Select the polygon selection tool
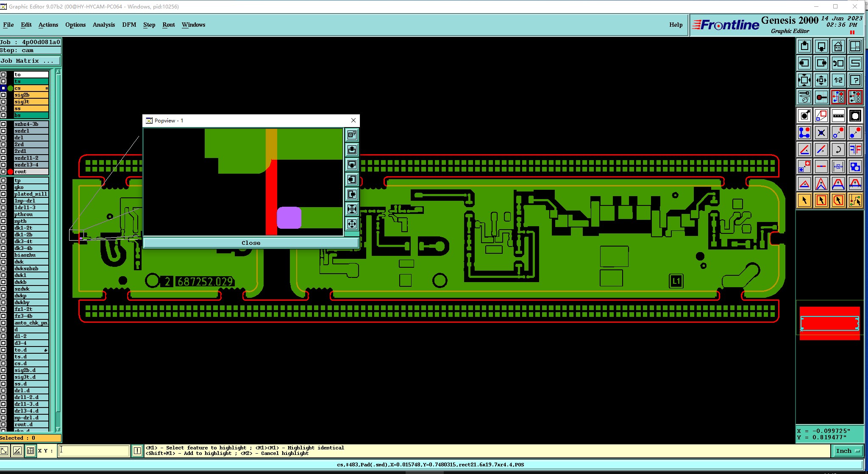 [x=838, y=200]
